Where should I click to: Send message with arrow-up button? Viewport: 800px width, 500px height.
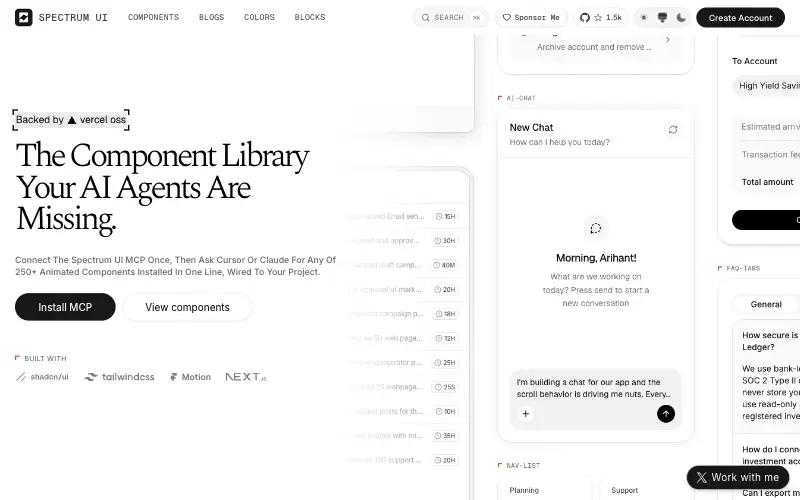point(666,414)
